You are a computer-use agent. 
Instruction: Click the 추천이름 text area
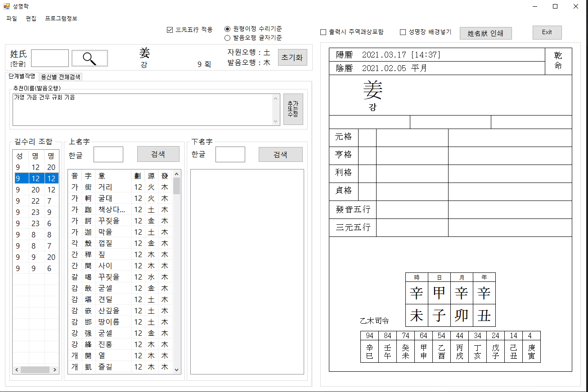(x=143, y=109)
